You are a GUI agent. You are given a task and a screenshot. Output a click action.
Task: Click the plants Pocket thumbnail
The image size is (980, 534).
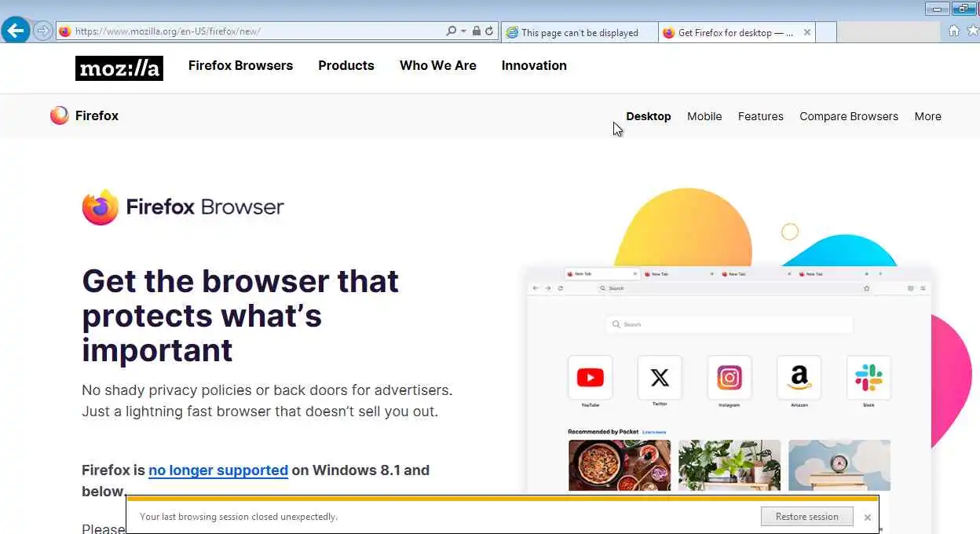click(x=730, y=465)
